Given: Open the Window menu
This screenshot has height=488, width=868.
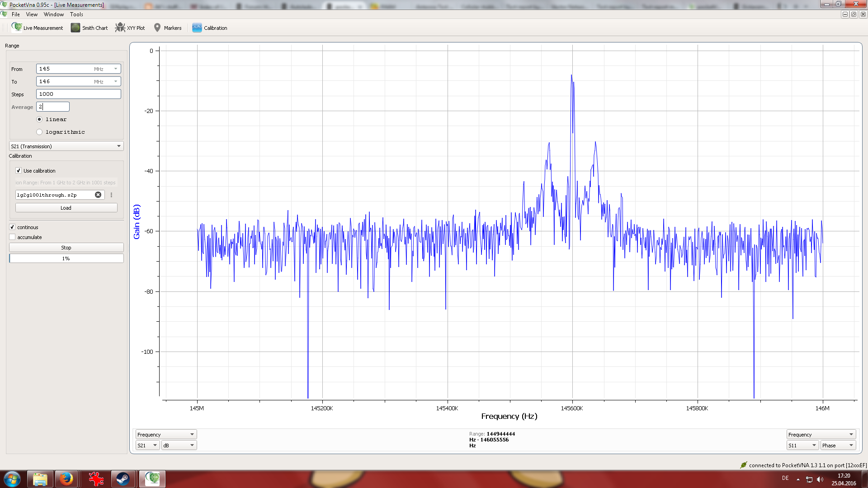Looking at the screenshot, I should click(54, 14).
